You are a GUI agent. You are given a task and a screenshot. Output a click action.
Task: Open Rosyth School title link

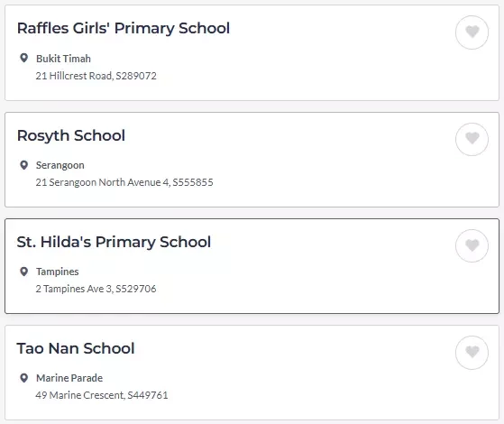pos(71,135)
